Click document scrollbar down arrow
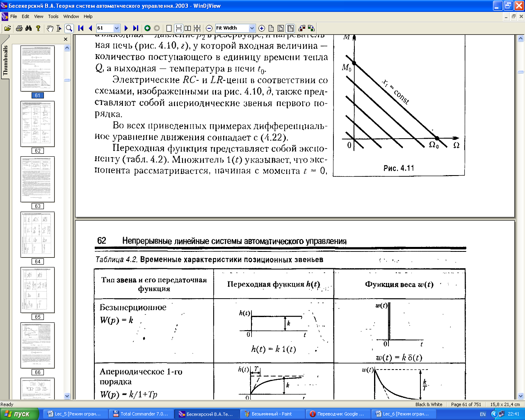The width and height of the screenshot is (525, 420). (x=521, y=396)
